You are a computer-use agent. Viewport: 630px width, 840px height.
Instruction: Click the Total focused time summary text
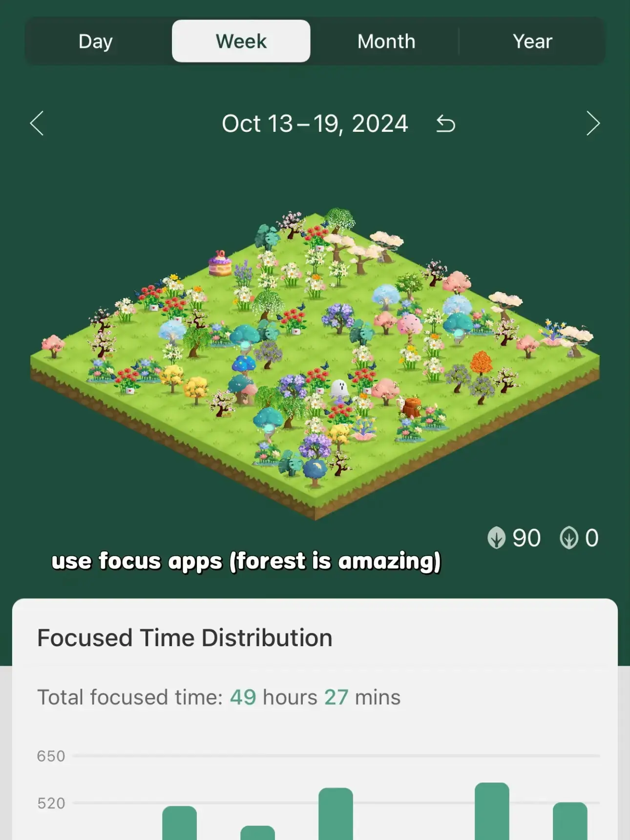(219, 697)
